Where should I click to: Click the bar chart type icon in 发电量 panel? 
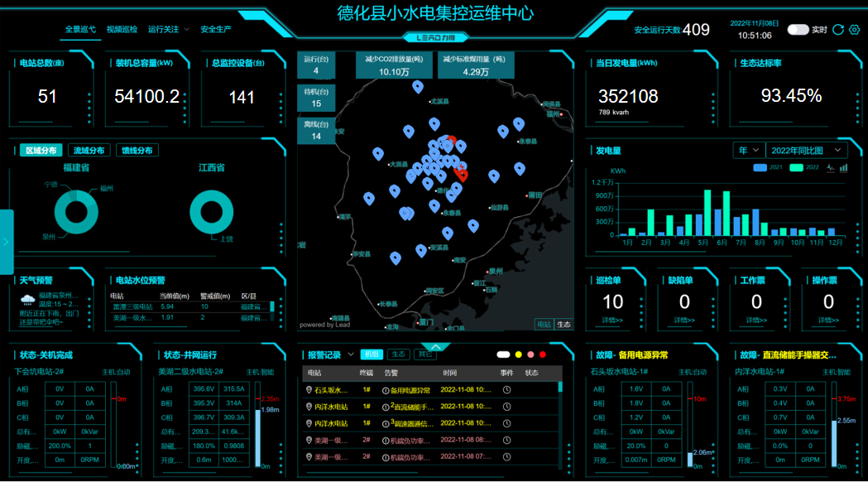(844, 167)
